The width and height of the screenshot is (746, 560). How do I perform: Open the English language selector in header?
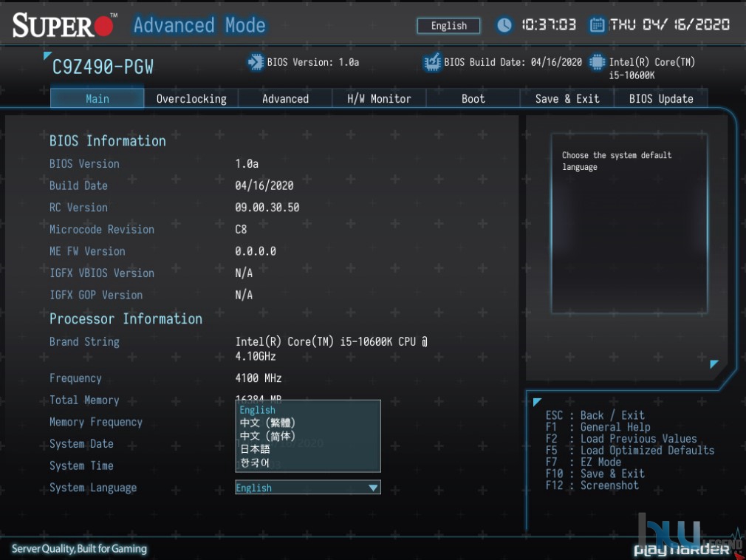[x=448, y=26]
